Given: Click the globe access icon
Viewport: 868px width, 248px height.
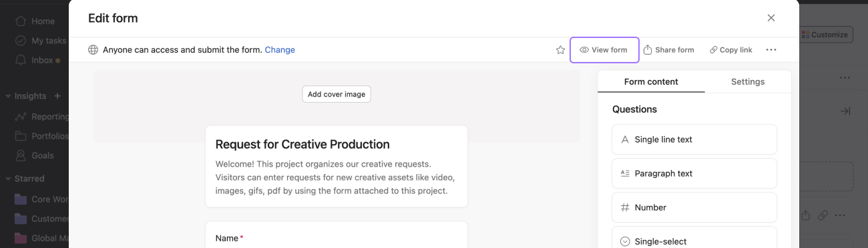Looking at the screenshot, I should pos(93,50).
